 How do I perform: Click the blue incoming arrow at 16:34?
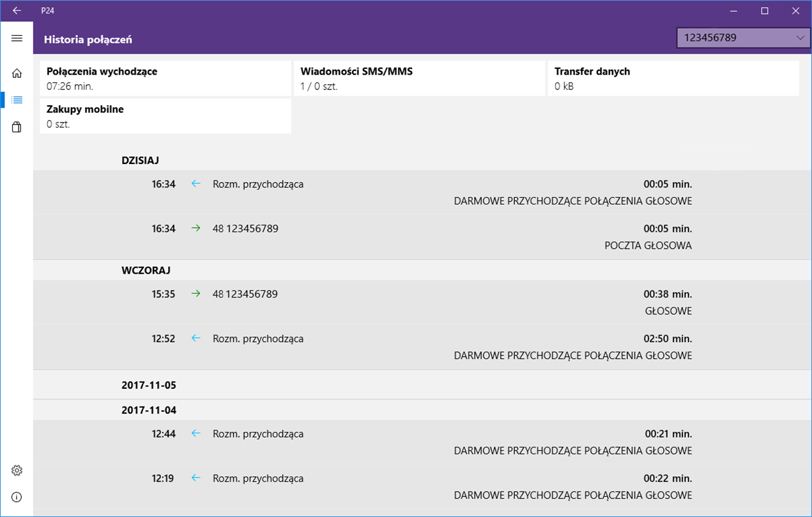pos(196,184)
